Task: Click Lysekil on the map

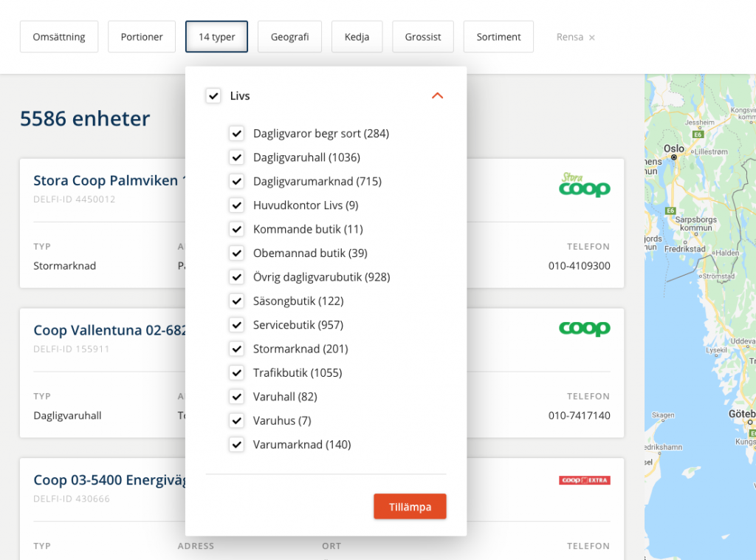Action: click(716, 350)
